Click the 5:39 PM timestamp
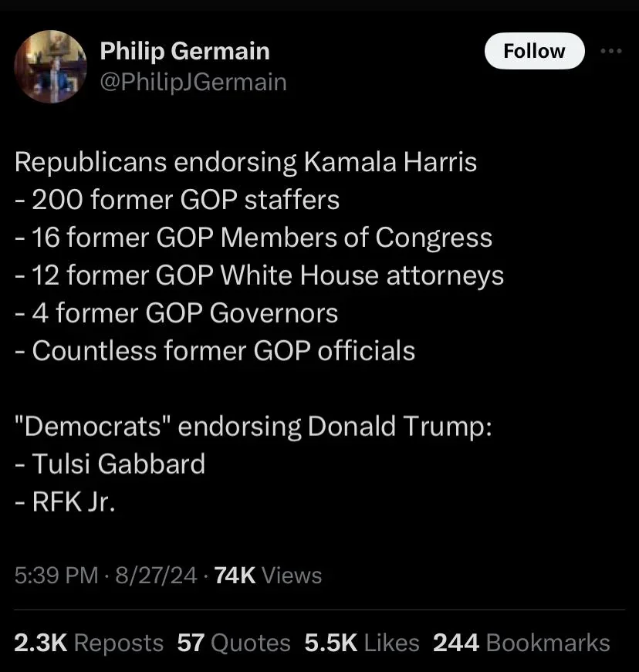639x672 pixels. pyautogui.click(x=56, y=576)
